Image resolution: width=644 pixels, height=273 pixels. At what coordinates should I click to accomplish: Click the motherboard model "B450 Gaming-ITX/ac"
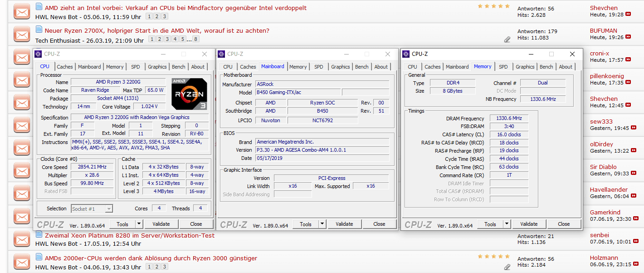[298, 93]
